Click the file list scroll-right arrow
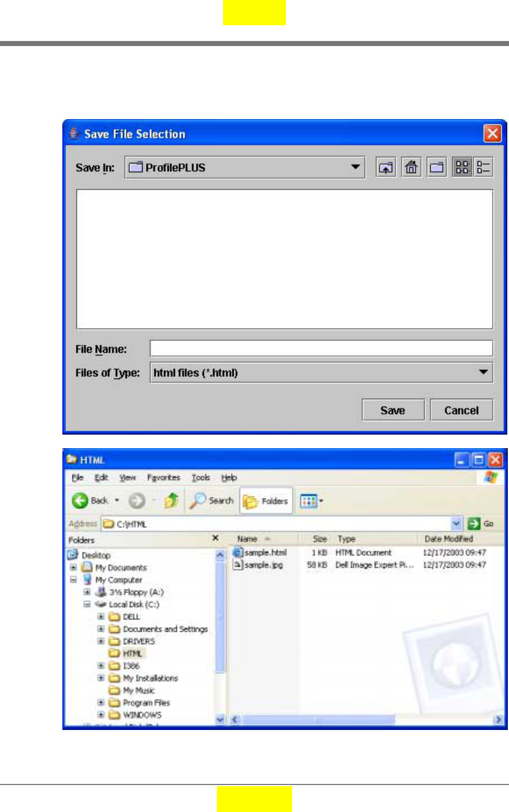Viewport: 509px width, 812px height. pyautogui.click(x=498, y=719)
